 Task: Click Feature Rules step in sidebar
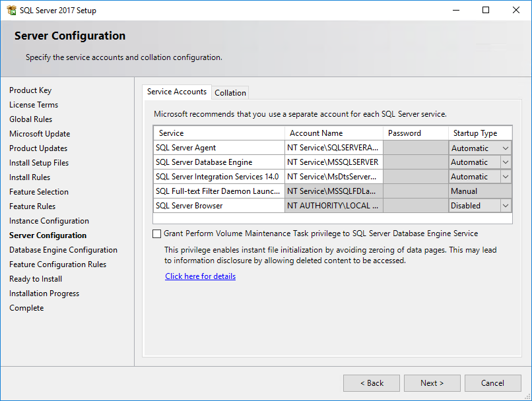[32, 206]
